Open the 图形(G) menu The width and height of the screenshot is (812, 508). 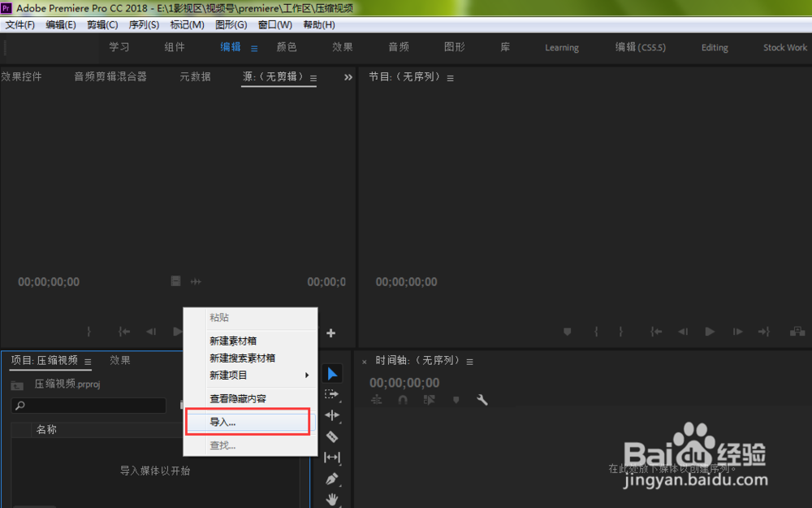click(x=231, y=25)
